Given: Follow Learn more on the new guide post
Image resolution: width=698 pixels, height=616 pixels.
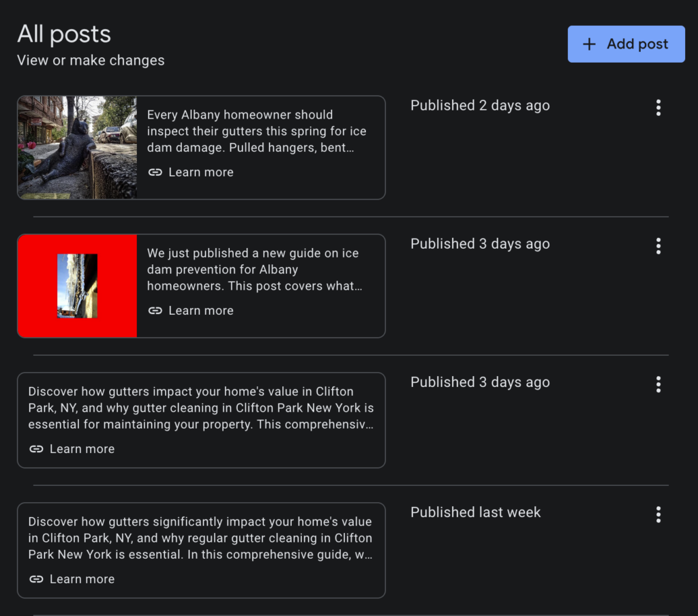Looking at the screenshot, I should 200,311.
